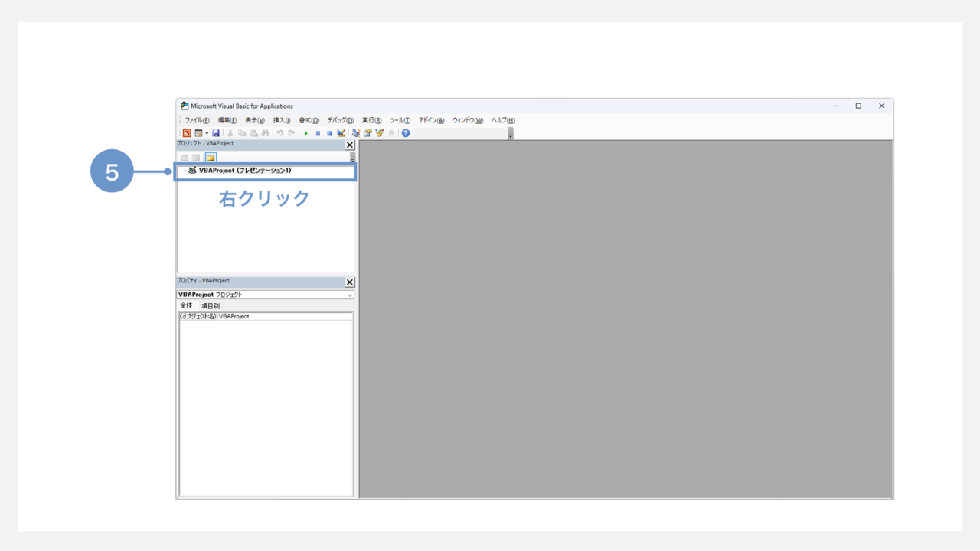Open the デバッグ(D) menu
The image size is (980, 551).
341,120
